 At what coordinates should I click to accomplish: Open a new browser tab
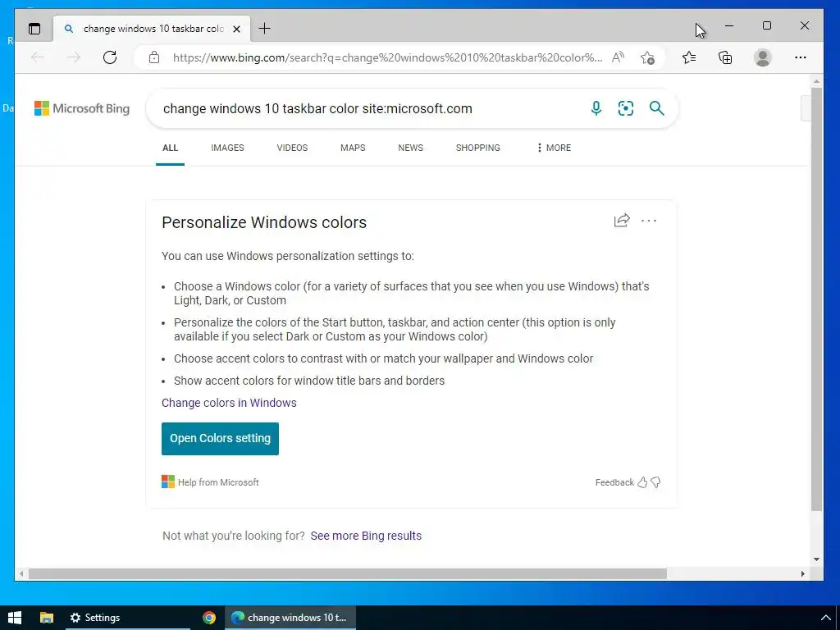264,29
